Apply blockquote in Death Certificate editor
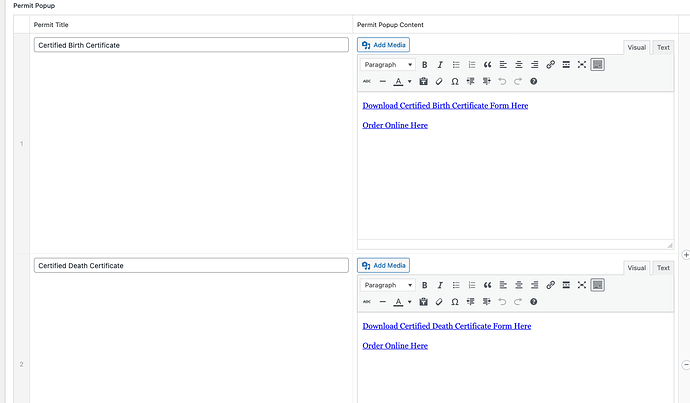 (x=487, y=285)
